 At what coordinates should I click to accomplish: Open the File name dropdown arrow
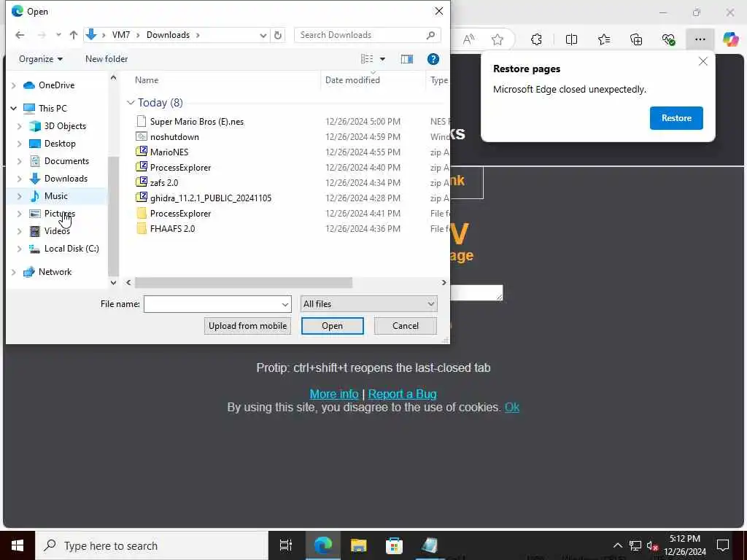(x=285, y=304)
